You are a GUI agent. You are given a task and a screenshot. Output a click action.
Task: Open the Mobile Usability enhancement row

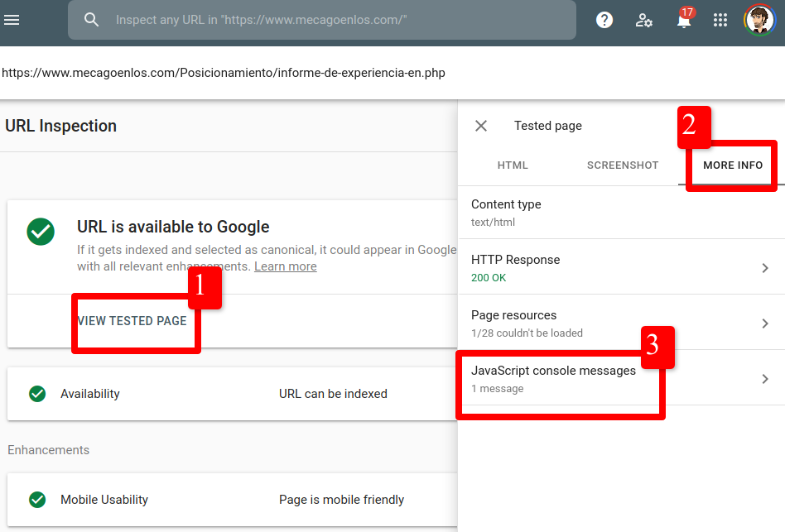232,500
